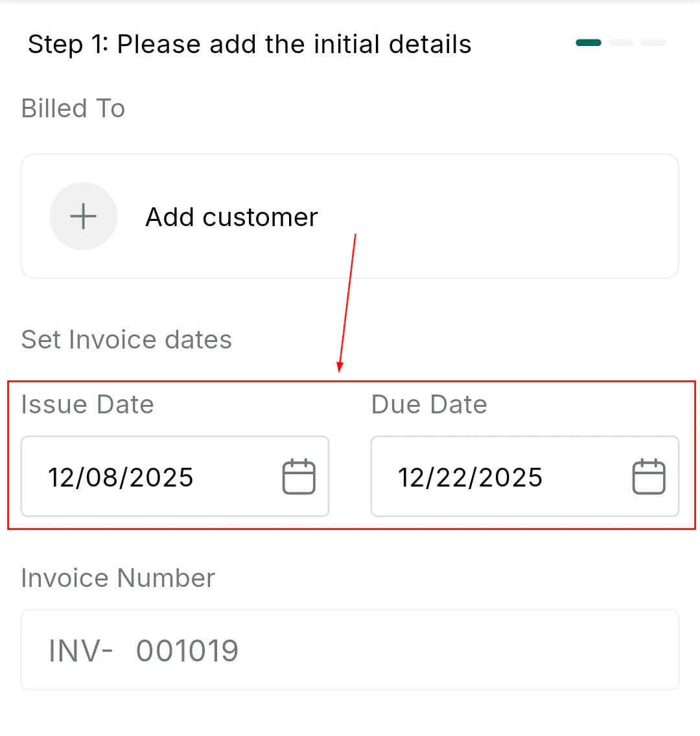Click the second step progress indicator
700x736 pixels.
coord(620,41)
